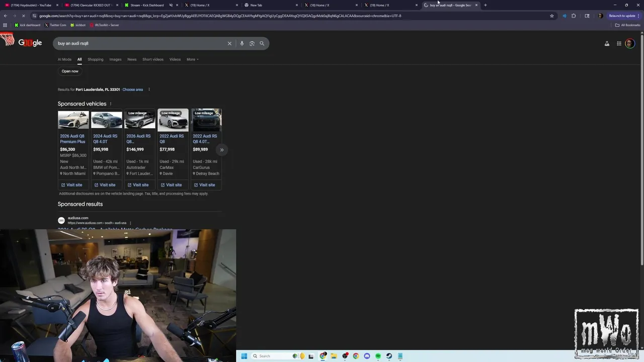Open Task View from the taskbar
Image resolution: width=644 pixels, height=362 pixels.
(311, 356)
